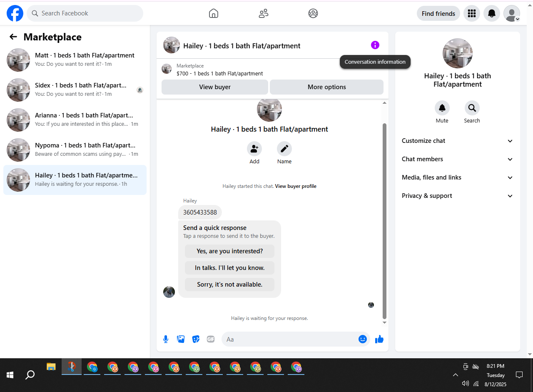Viewport: 533px width, 392px height.
Task: Open the Facebook logo home link
Action: click(15, 13)
